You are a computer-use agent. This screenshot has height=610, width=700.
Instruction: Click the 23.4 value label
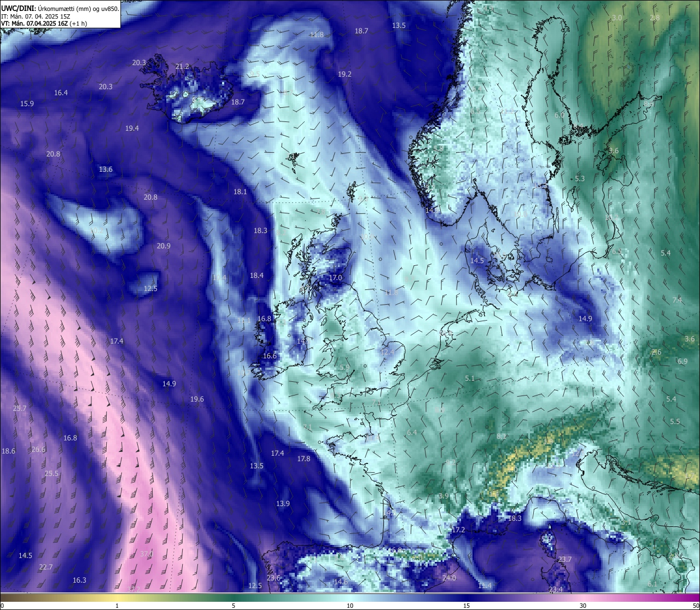[x=556, y=589]
